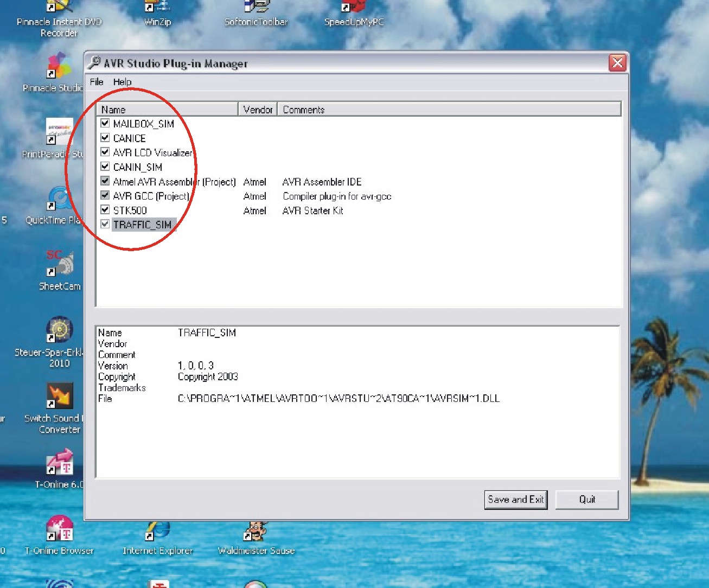This screenshot has height=588, width=709.
Task: Toggle the CANICE plug-in checkbox
Action: click(105, 138)
